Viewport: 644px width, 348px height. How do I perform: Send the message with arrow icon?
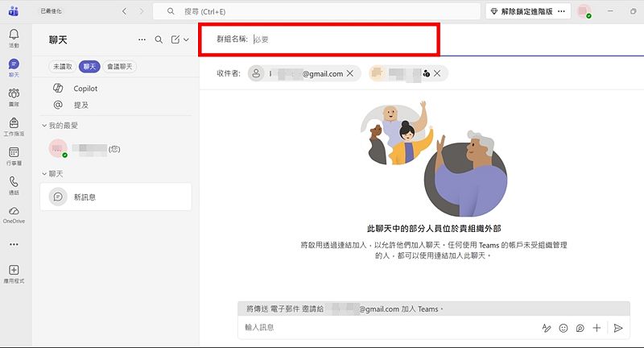pos(618,328)
